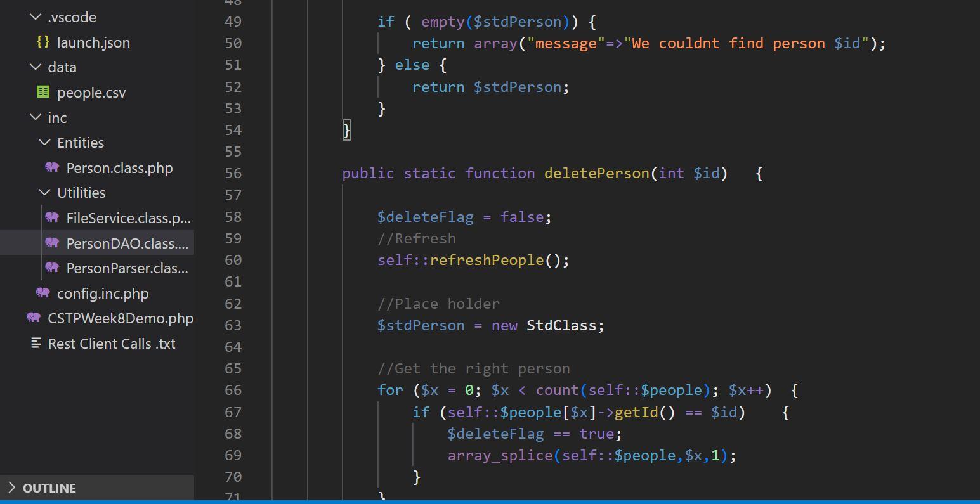Click the getId() call on line 67

tap(645, 412)
